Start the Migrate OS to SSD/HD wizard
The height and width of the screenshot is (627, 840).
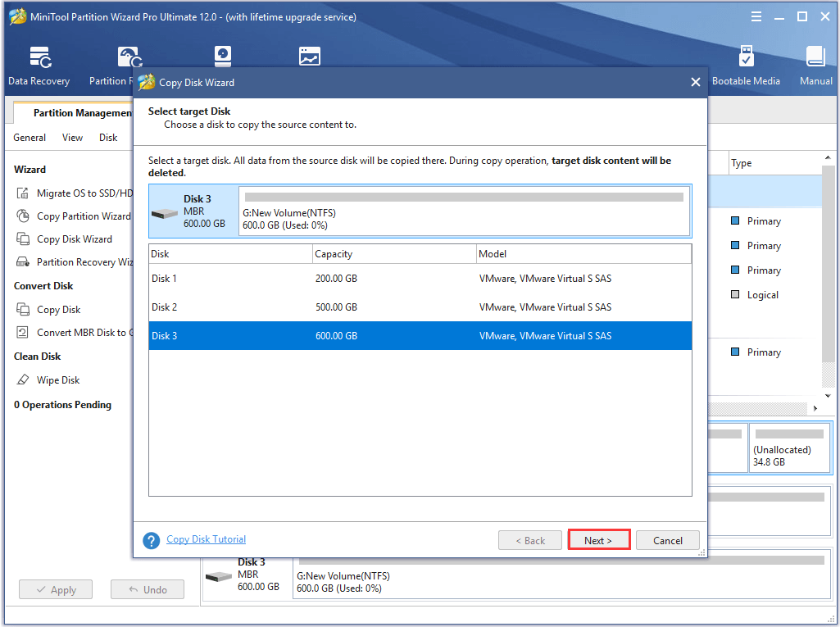(82, 193)
